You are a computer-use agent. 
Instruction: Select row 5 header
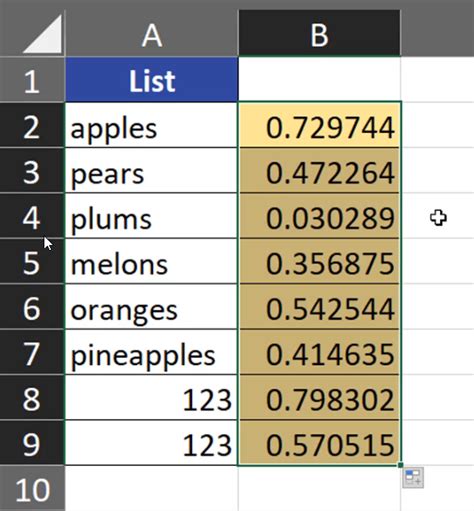(32, 262)
